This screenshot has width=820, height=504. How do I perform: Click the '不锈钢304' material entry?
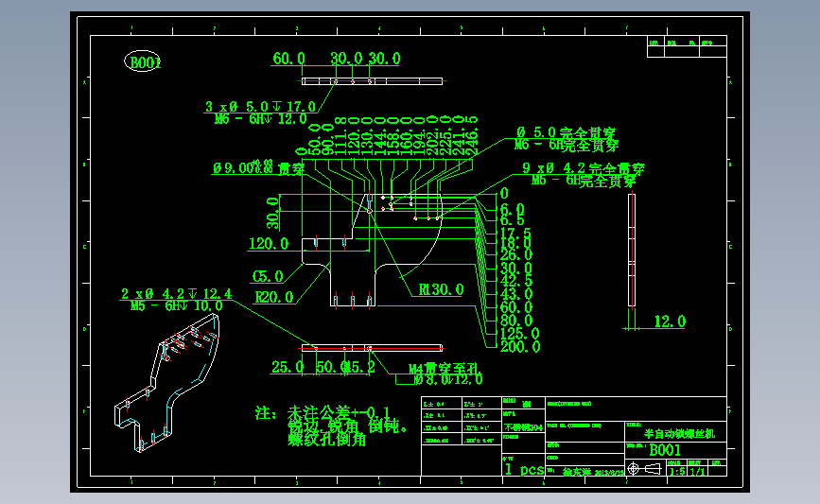[523, 427]
